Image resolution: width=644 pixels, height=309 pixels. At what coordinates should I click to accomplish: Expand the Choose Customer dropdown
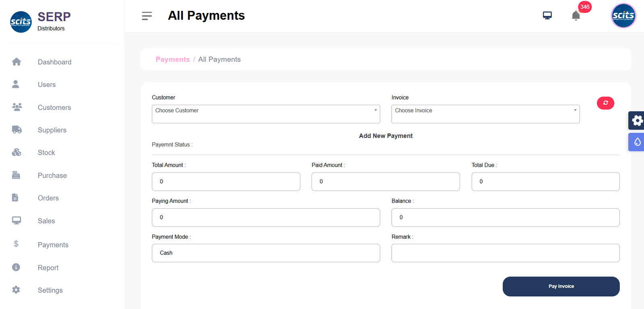[x=266, y=114]
